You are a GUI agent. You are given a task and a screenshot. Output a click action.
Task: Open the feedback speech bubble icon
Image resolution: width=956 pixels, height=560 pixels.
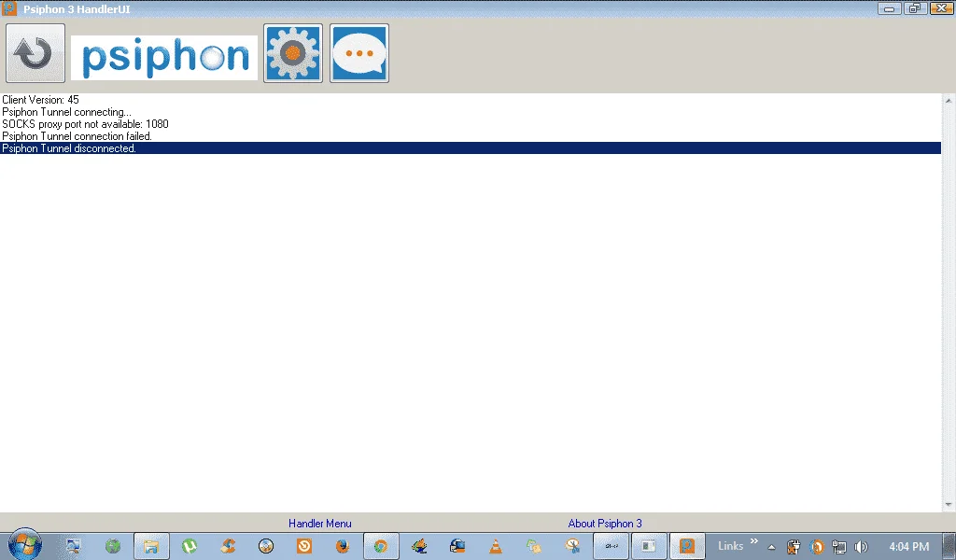point(359,53)
